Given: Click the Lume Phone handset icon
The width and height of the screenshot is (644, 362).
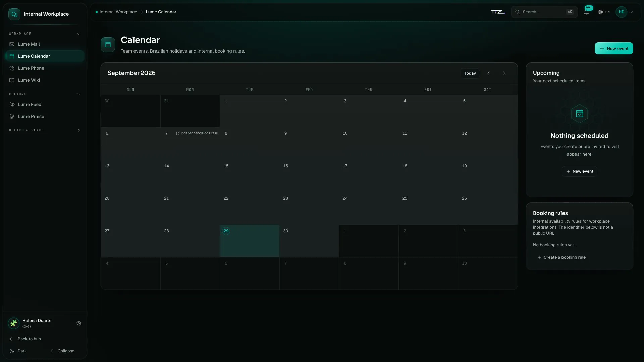Looking at the screenshot, I should click(x=12, y=68).
